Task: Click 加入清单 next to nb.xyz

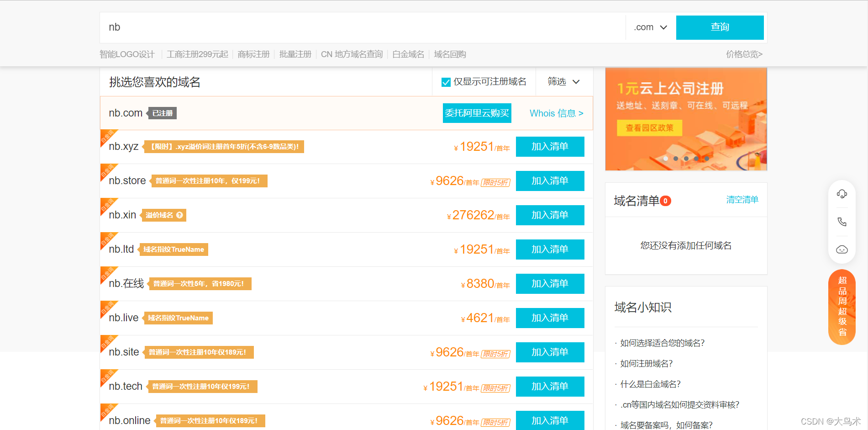Action: pyautogui.click(x=550, y=147)
